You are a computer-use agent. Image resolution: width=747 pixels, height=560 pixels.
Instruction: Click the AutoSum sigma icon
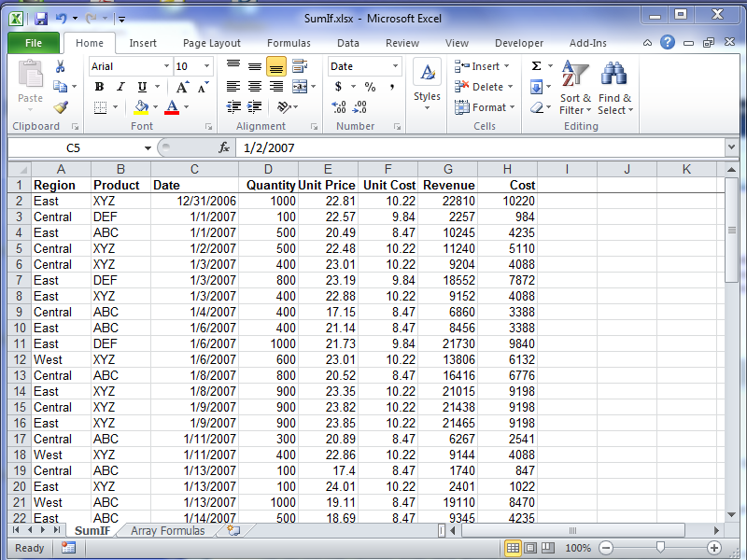[x=536, y=66]
